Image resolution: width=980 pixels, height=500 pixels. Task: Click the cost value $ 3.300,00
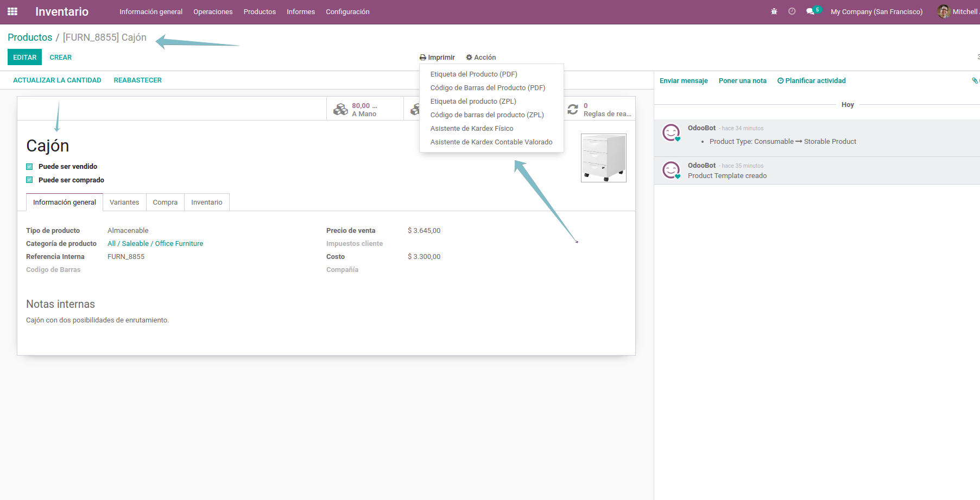point(424,257)
